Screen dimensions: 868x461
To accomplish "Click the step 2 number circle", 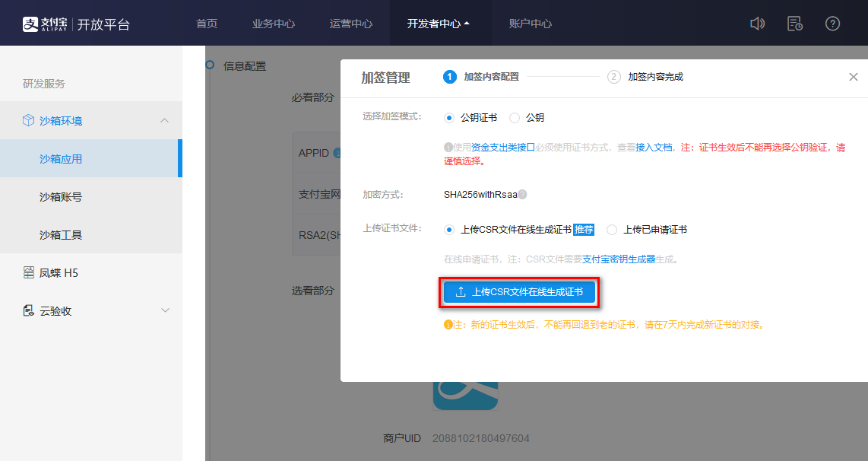I will click(x=614, y=77).
